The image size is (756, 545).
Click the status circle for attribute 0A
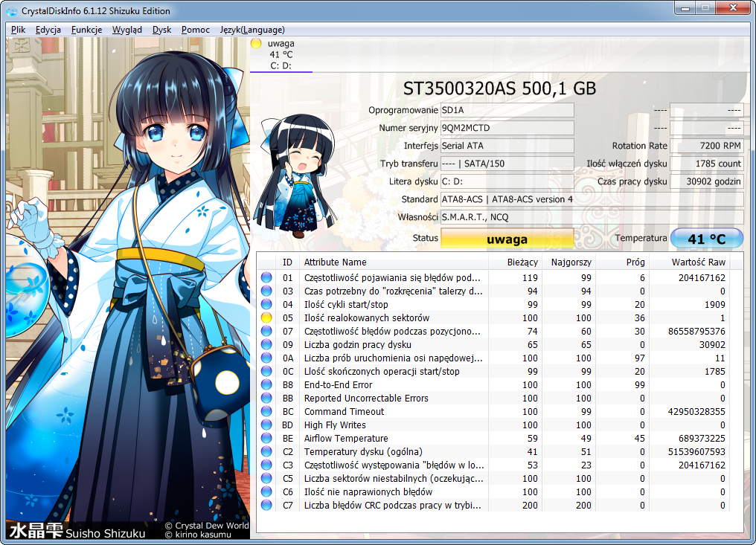(266, 358)
